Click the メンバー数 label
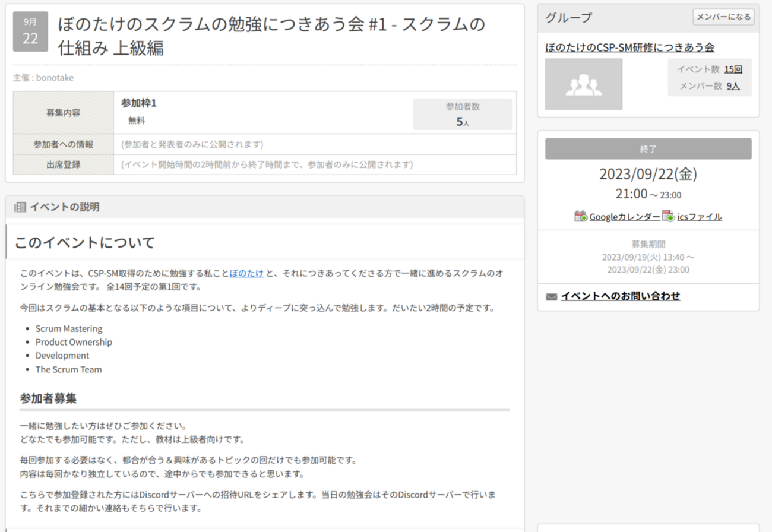Viewport: 772px width, 532px height. point(701,85)
